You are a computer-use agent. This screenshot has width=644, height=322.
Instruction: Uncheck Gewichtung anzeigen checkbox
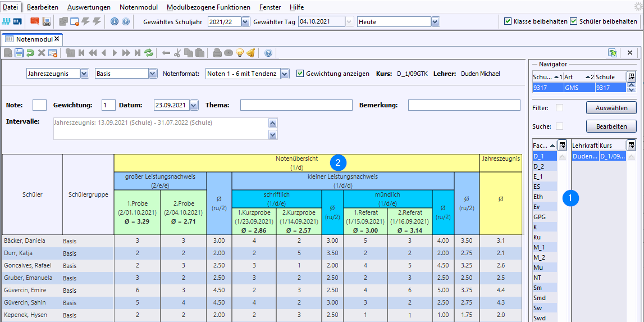[x=300, y=74]
